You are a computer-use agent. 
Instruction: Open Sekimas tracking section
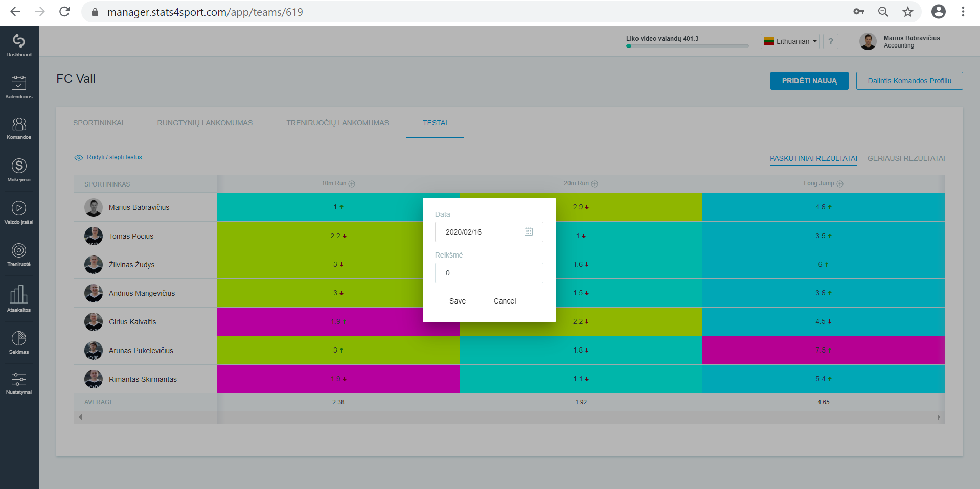pos(19,342)
